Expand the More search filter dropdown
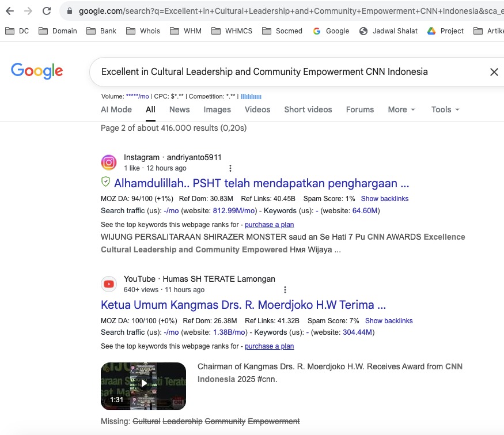This screenshot has width=504, height=435. [401, 109]
